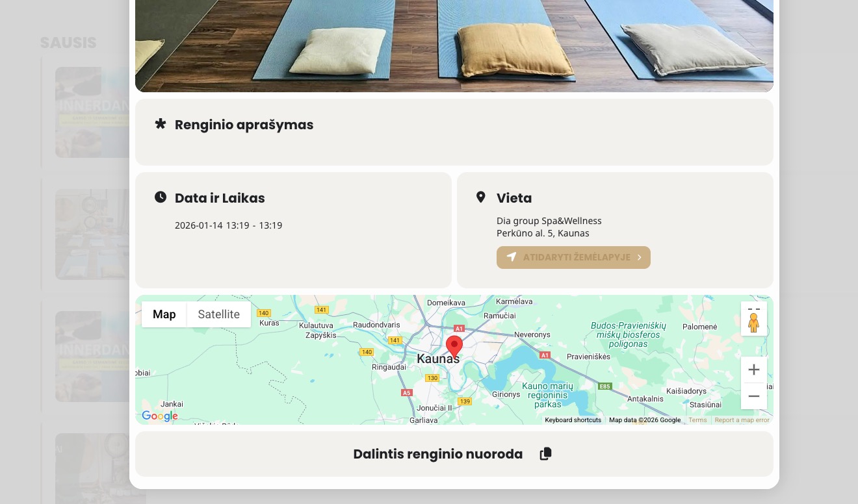Zoom out the map with minus
Screen dimensions: 858x504
point(754,396)
